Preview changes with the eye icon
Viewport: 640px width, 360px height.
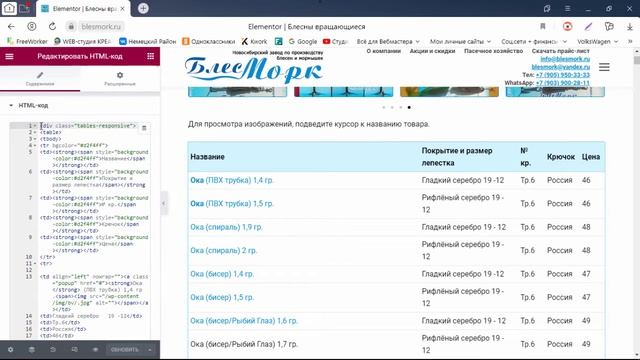pos(96,350)
